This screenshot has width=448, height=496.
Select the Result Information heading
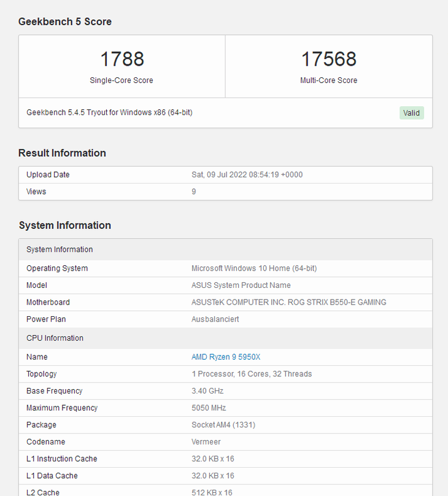tap(62, 153)
